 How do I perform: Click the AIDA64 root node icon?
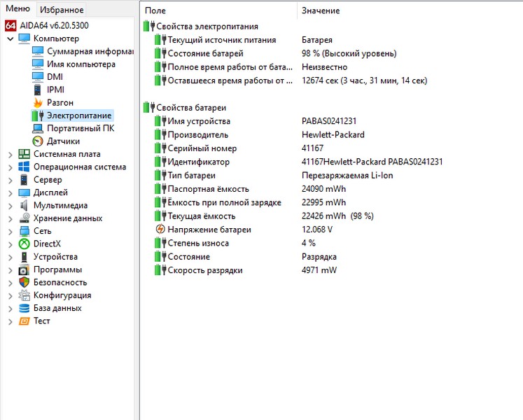[11, 26]
